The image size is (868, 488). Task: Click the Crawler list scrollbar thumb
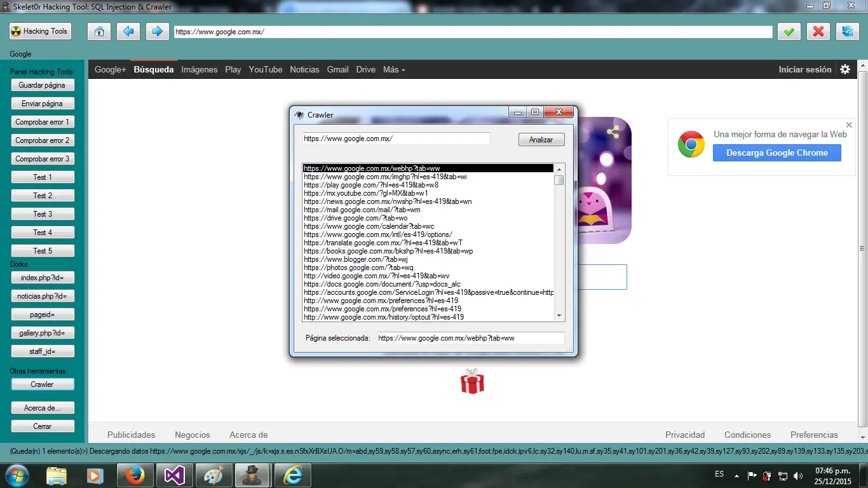click(559, 180)
